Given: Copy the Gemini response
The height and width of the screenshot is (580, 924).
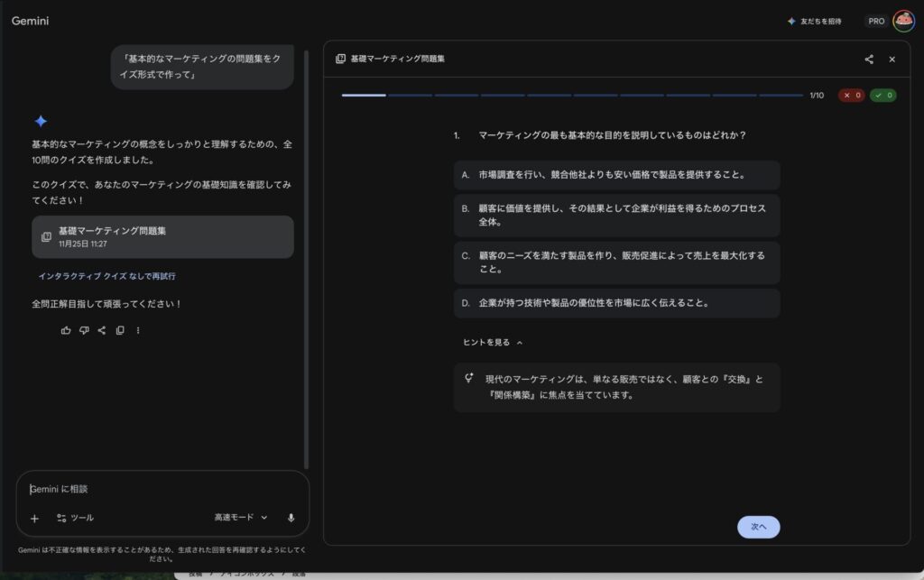Looking at the screenshot, I should click(x=120, y=330).
